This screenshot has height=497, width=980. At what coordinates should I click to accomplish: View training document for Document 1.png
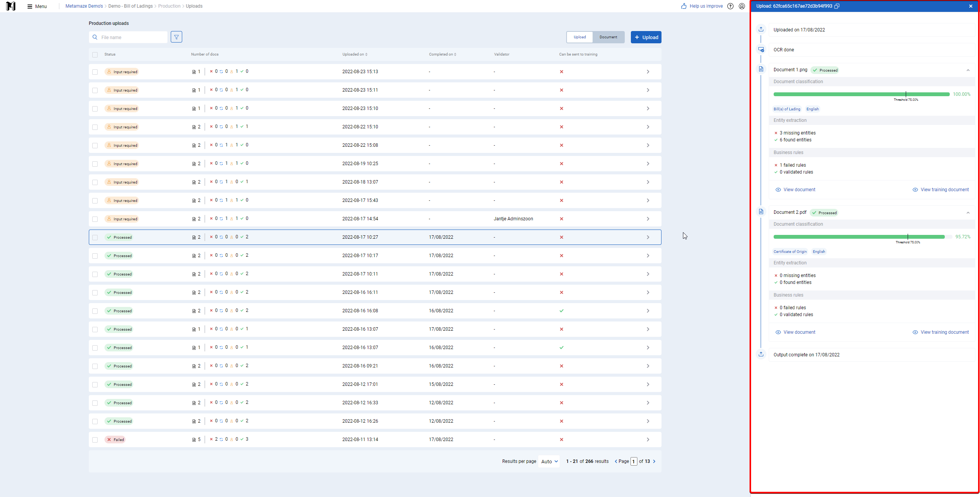point(941,190)
